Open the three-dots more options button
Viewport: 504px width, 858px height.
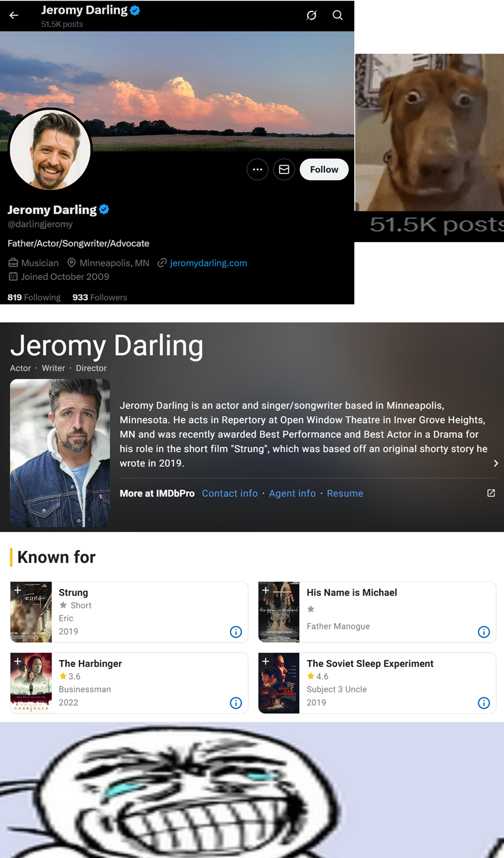(257, 169)
